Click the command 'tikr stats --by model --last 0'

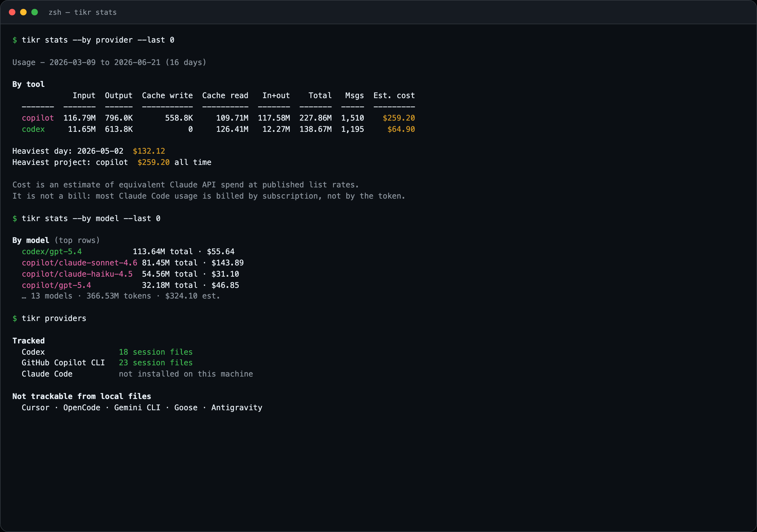coord(91,218)
